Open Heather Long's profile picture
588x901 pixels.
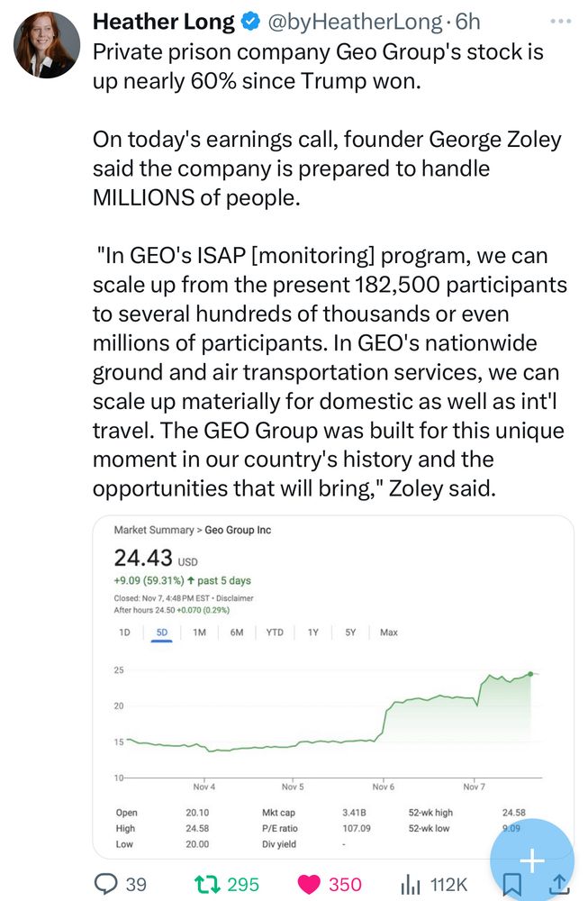(46, 45)
